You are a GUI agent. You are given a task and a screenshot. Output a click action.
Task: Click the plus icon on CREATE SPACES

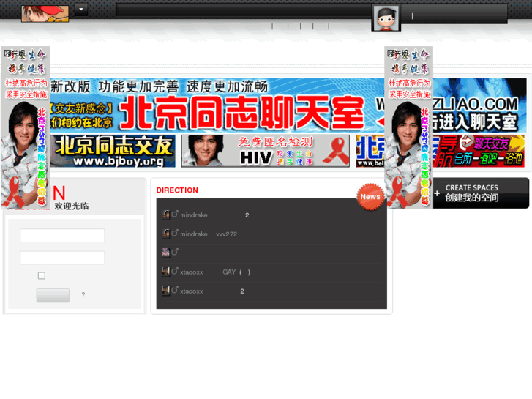tap(437, 193)
